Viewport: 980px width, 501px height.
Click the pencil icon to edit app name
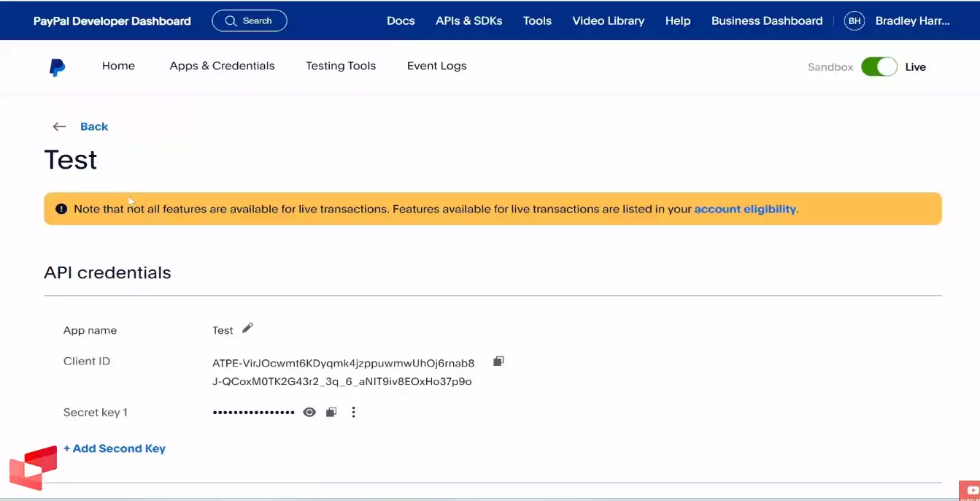coord(247,329)
